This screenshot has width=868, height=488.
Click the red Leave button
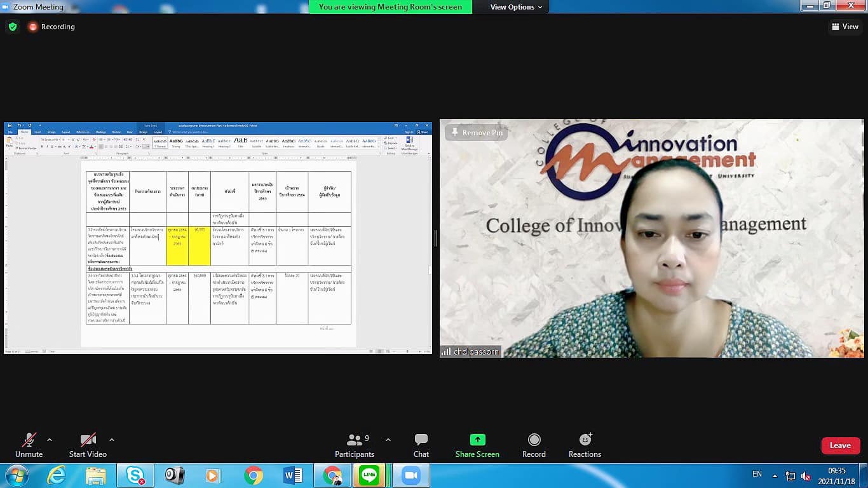[x=840, y=445]
